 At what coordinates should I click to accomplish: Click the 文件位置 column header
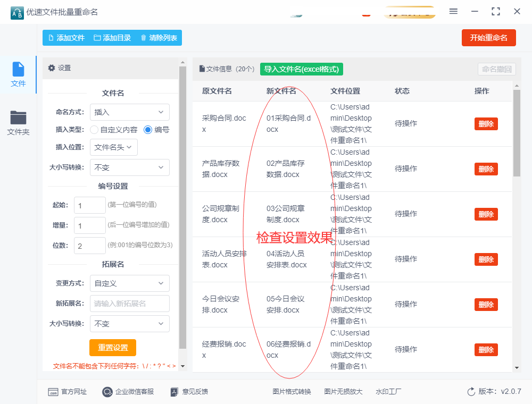pyautogui.click(x=345, y=91)
